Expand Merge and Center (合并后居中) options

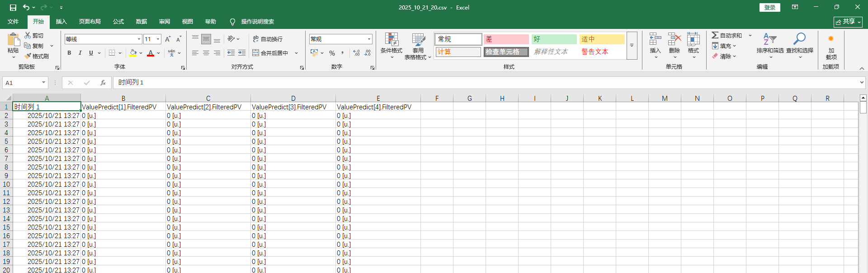coord(297,53)
